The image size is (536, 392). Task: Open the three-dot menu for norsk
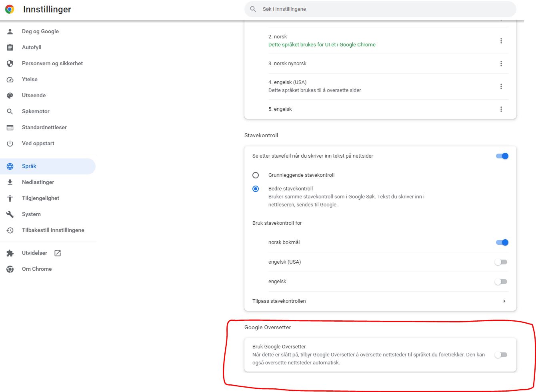(x=501, y=41)
